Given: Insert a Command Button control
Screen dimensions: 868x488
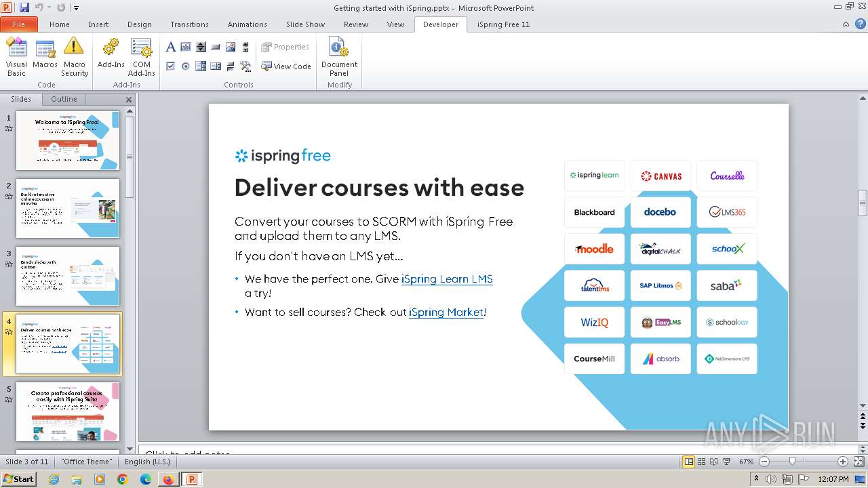Looking at the screenshot, I should [216, 47].
